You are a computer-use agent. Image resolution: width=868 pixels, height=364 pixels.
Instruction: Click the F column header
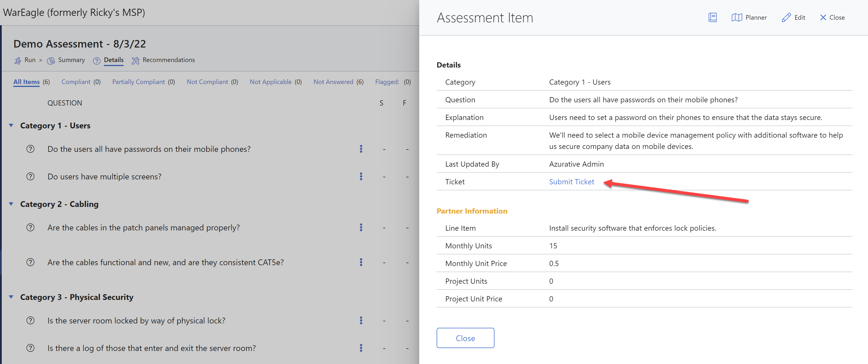tap(404, 103)
